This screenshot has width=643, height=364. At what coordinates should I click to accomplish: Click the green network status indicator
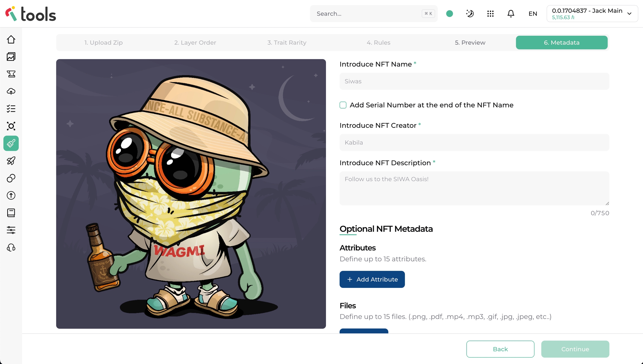(449, 14)
